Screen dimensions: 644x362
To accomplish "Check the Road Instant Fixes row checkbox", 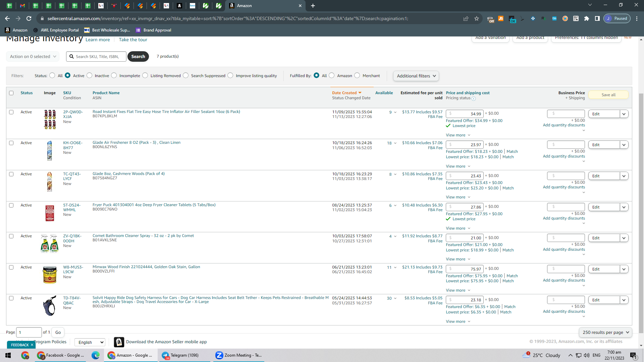I will [x=11, y=112].
